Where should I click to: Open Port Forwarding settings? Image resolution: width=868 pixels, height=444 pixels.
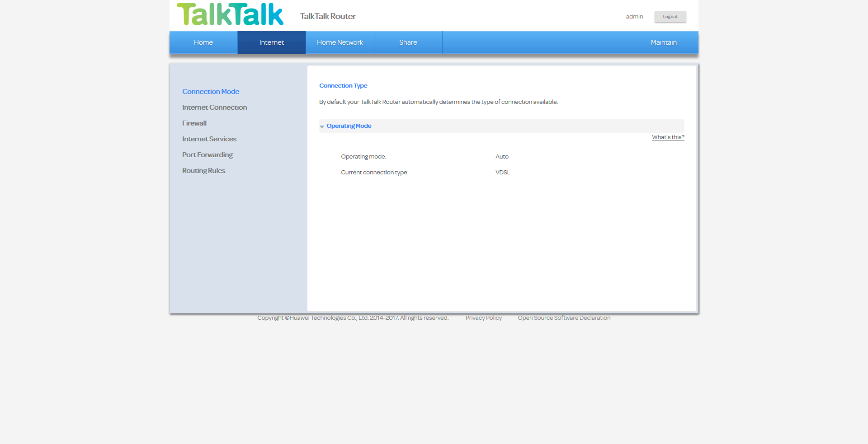pos(208,155)
